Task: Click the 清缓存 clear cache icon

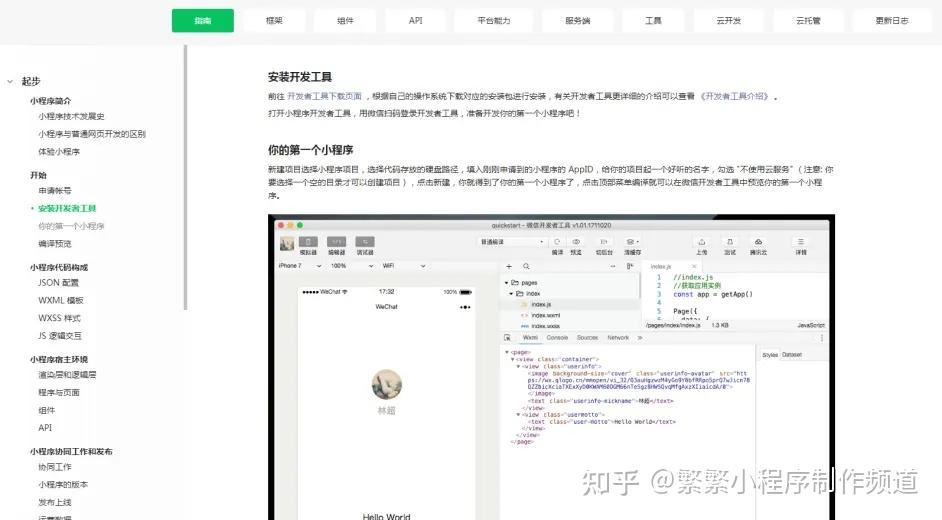Action: (631, 241)
